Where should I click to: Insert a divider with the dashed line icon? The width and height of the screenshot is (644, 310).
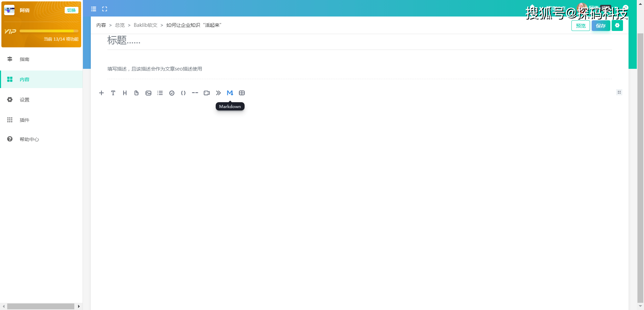pyautogui.click(x=195, y=93)
